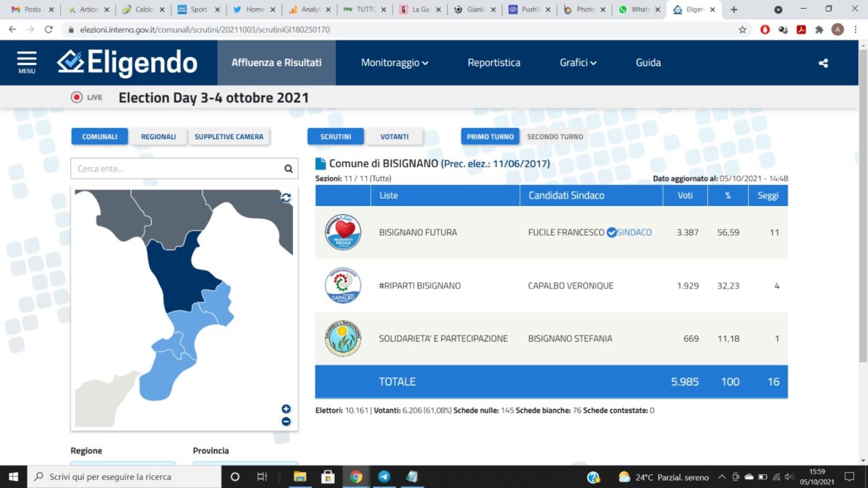Select the REGIONALI election type
The width and height of the screenshot is (868, 488).
158,137
